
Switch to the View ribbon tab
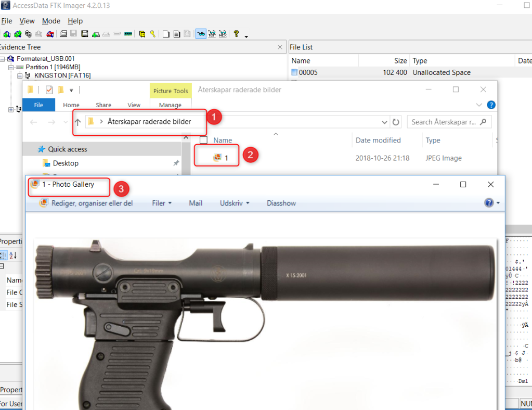tap(134, 105)
